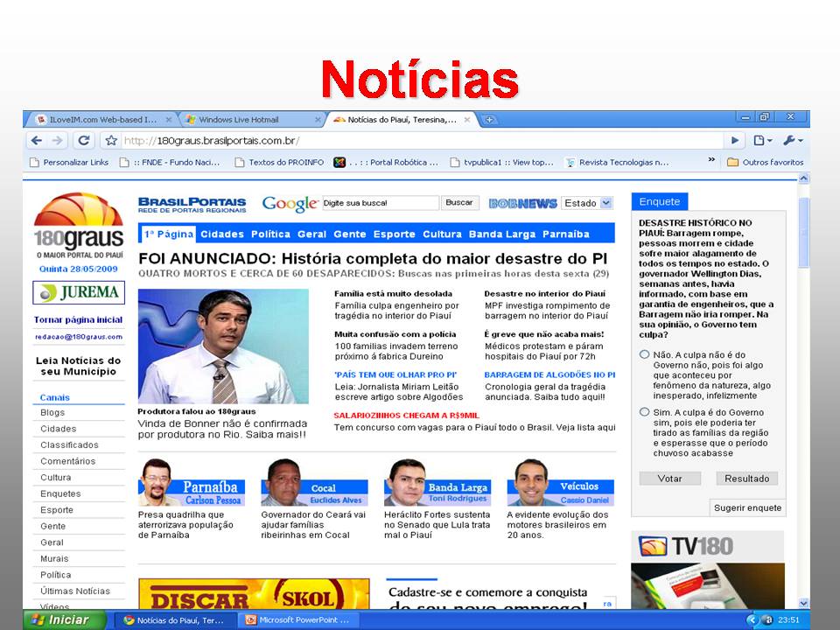Open Política in the blue menu
The height and width of the screenshot is (630, 840).
(270, 234)
